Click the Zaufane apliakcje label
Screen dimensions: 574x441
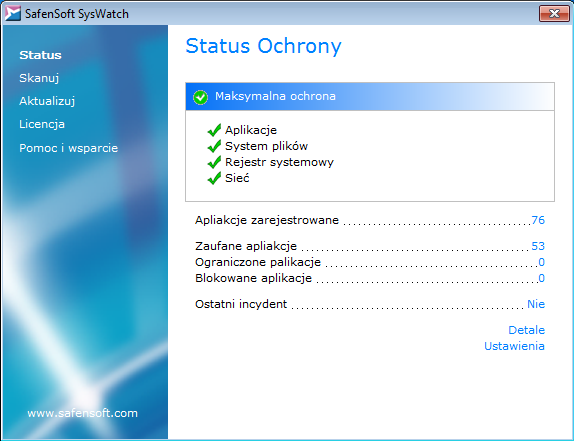[x=246, y=246]
